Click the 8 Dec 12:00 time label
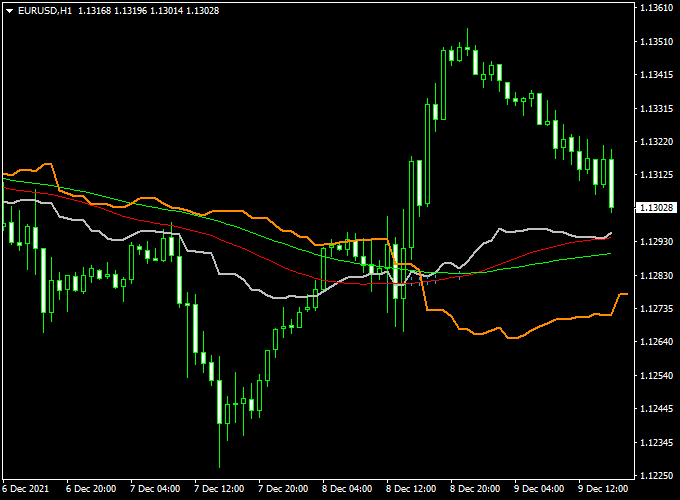The image size is (680, 500). pos(411,489)
